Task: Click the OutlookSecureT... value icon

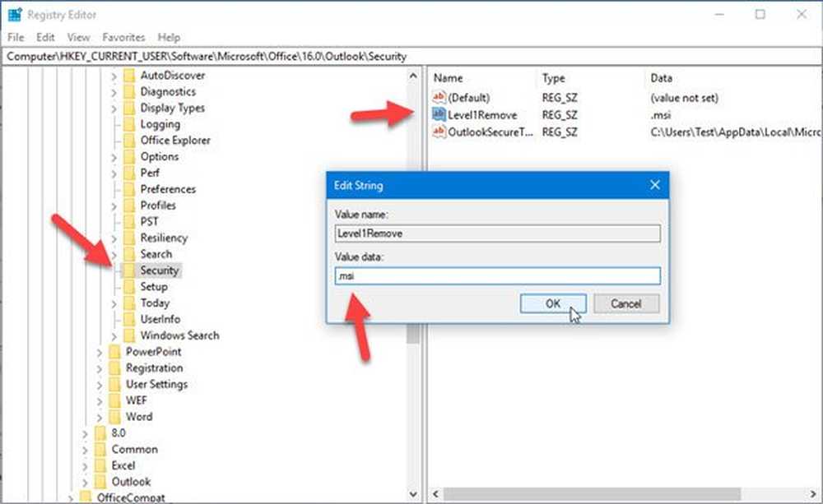Action: (x=439, y=132)
